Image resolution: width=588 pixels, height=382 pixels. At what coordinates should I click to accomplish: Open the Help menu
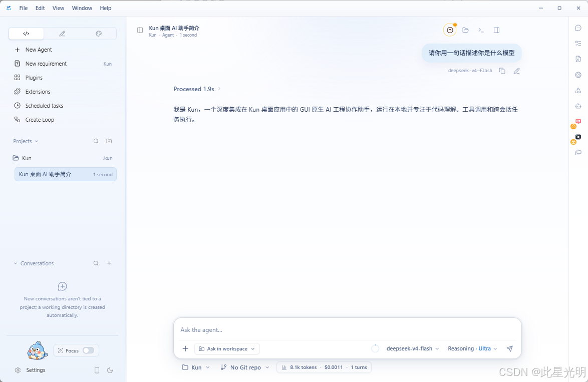[106, 8]
